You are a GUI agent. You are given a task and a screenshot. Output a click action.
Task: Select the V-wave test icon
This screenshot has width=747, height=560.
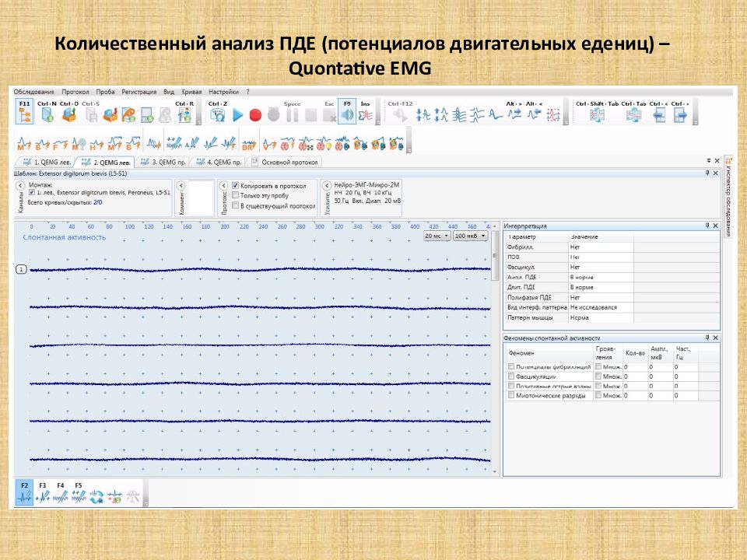(270, 143)
